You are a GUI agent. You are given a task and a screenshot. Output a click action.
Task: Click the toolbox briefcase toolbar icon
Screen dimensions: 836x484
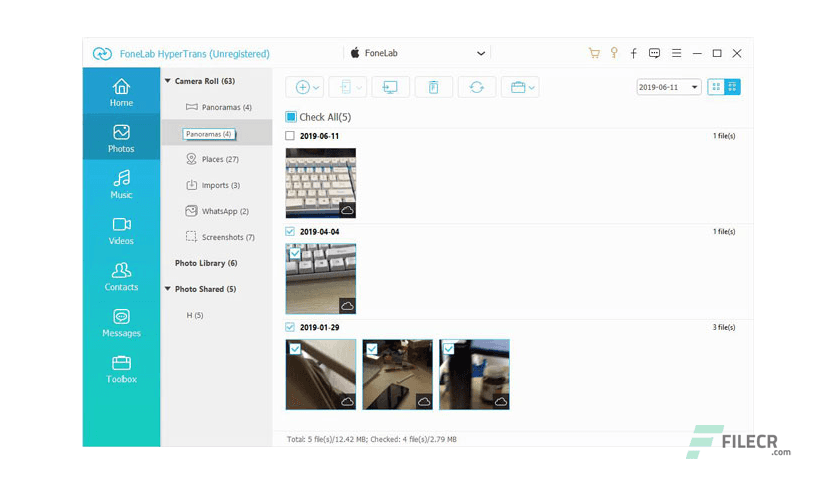pyautogui.click(x=518, y=87)
